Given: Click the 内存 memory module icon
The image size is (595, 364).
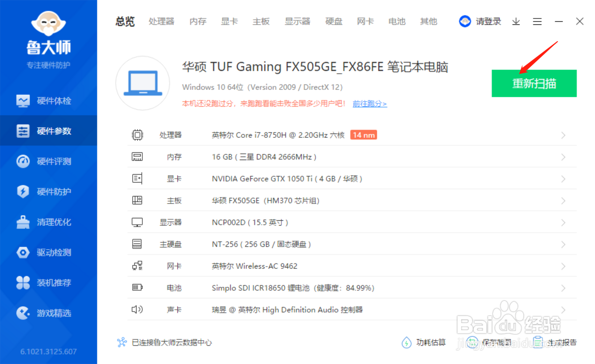Looking at the screenshot, I should 137,157.
